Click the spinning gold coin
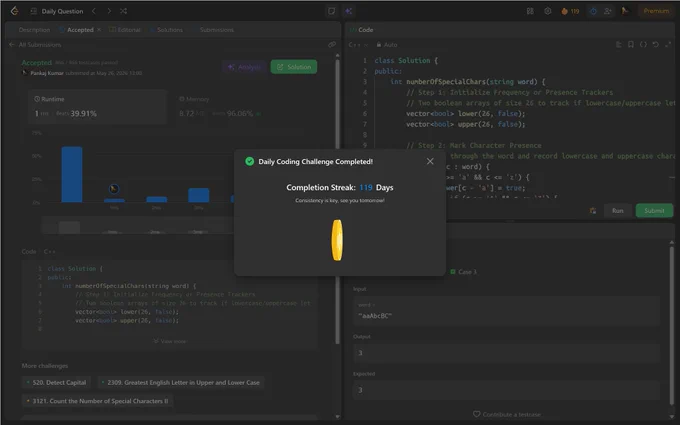This screenshot has height=425, width=680. click(x=337, y=240)
